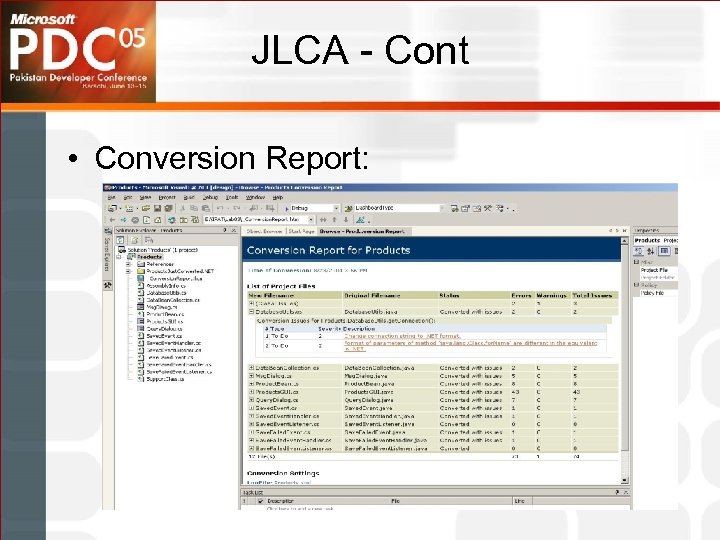Image resolution: width=720 pixels, height=540 pixels.
Task: Click the Save All icon
Action: click(168, 208)
